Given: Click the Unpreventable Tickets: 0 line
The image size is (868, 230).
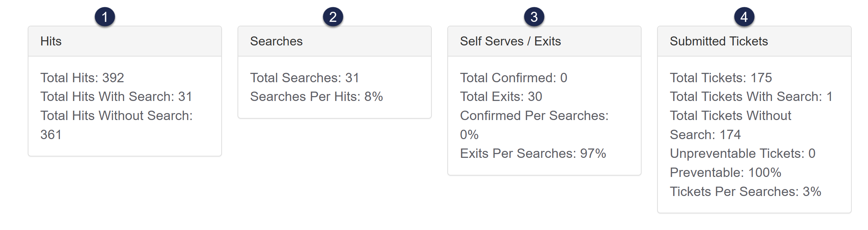Looking at the screenshot, I should pyautogui.click(x=742, y=153).
